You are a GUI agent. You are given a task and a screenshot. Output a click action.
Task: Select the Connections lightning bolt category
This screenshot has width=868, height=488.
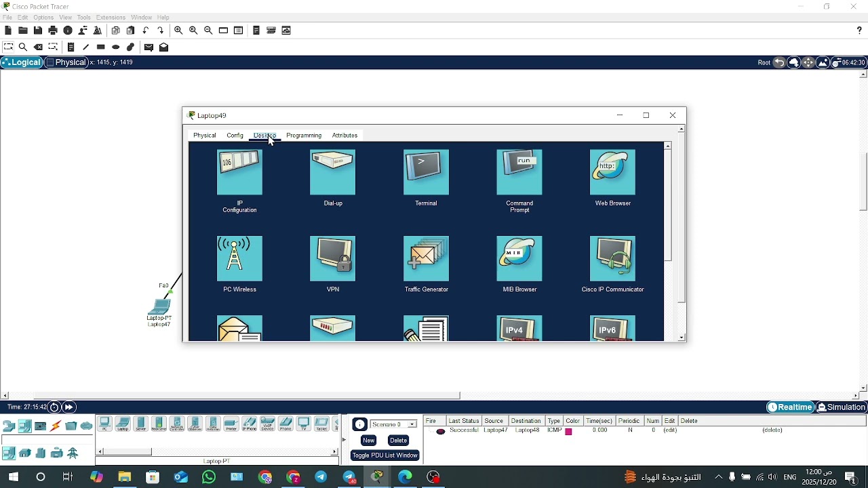click(x=56, y=426)
